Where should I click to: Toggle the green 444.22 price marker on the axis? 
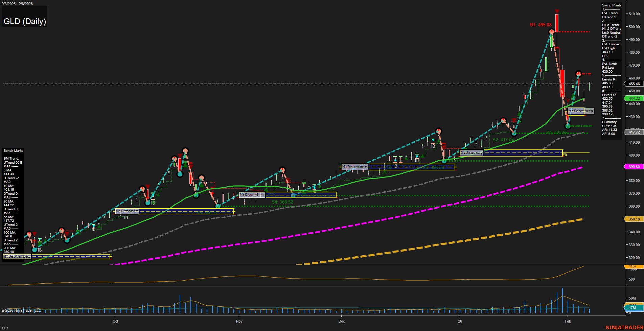click(x=634, y=98)
